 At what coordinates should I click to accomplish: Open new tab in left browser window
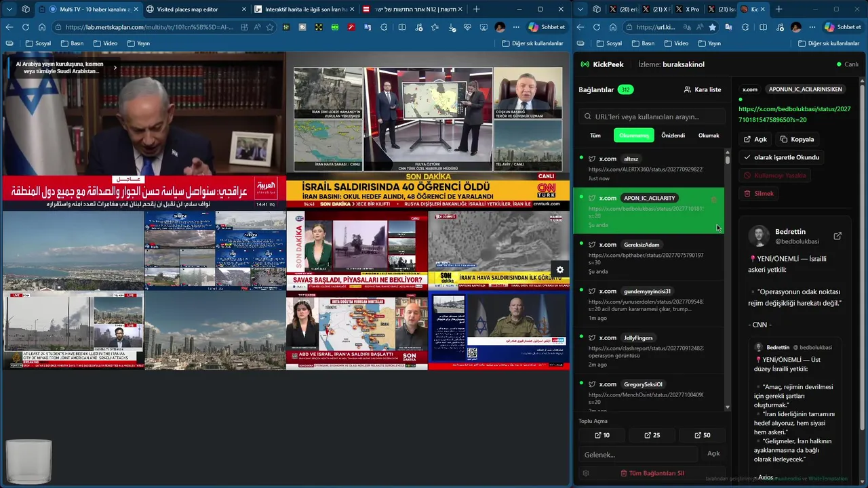click(x=476, y=9)
